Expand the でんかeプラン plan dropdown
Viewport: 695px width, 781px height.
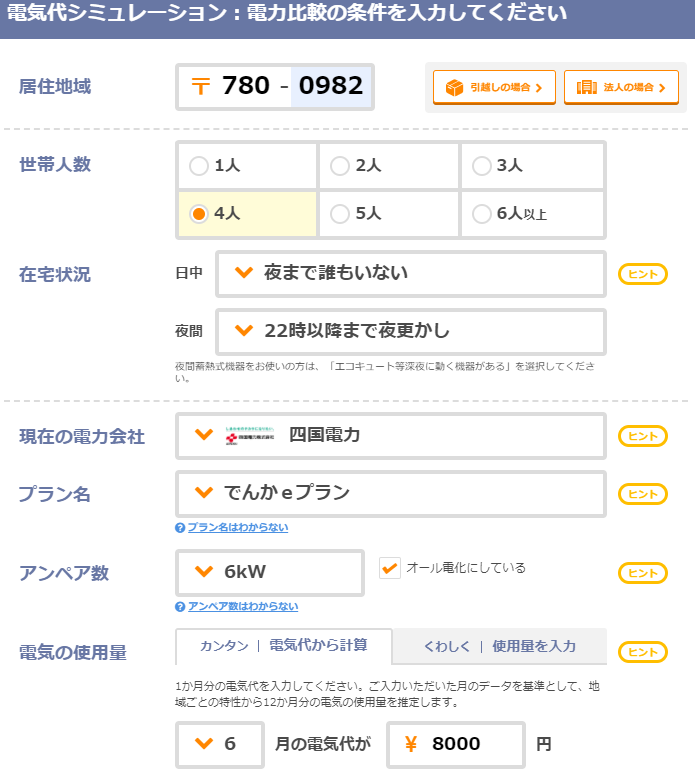[390, 493]
